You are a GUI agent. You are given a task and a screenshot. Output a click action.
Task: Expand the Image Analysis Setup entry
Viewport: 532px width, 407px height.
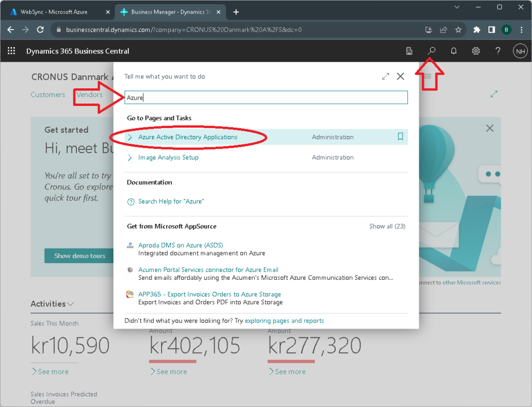[129, 157]
